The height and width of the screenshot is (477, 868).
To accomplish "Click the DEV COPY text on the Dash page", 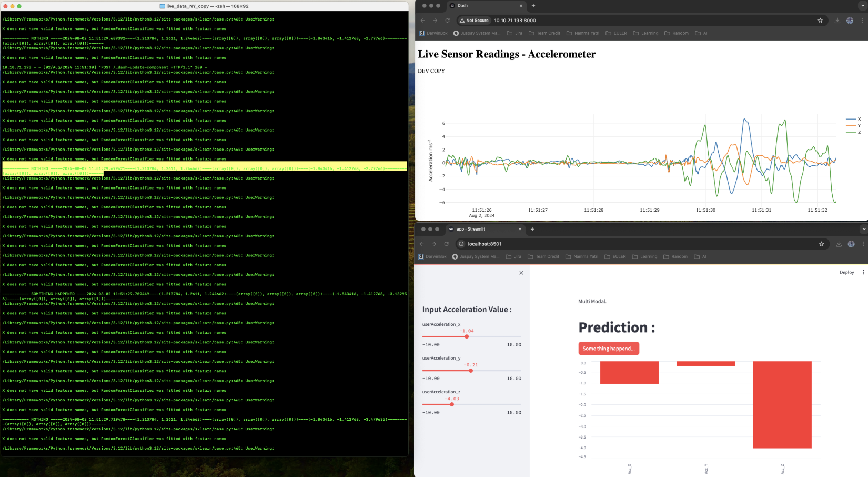I will (431, 71).
